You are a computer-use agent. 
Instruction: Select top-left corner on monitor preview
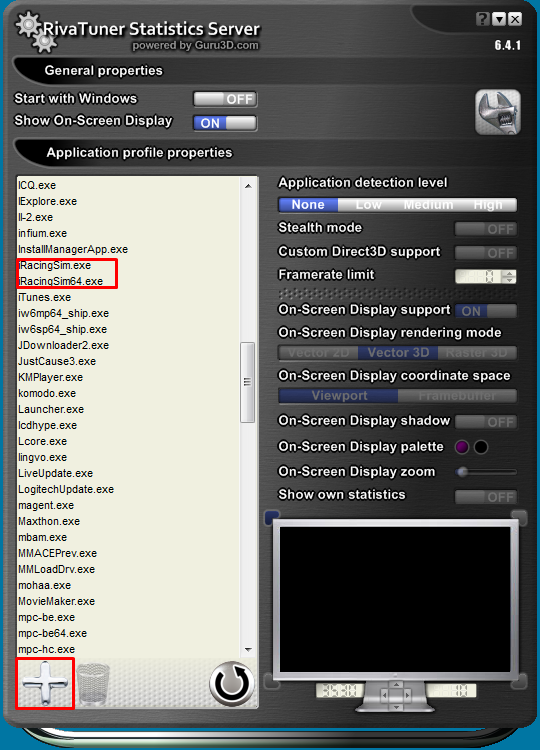pos(272,517)
